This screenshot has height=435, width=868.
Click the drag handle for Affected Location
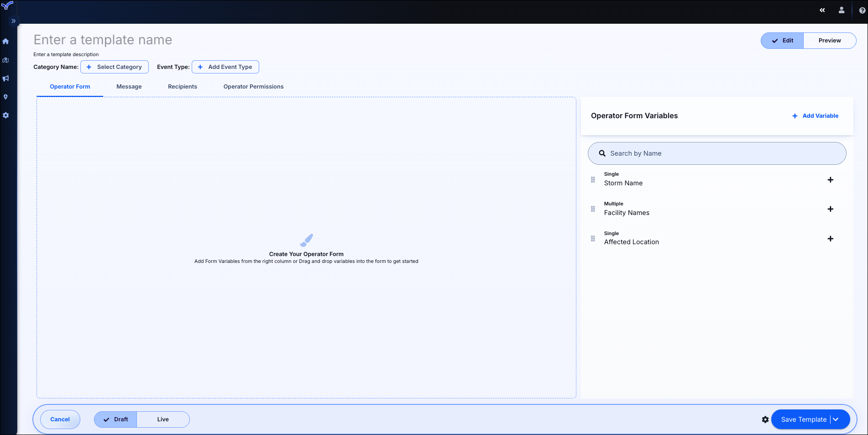593,239
